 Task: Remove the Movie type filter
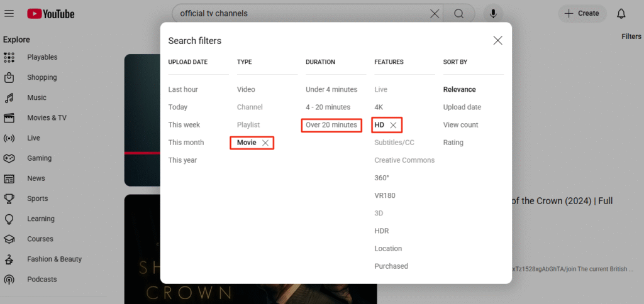coord(265,143)
